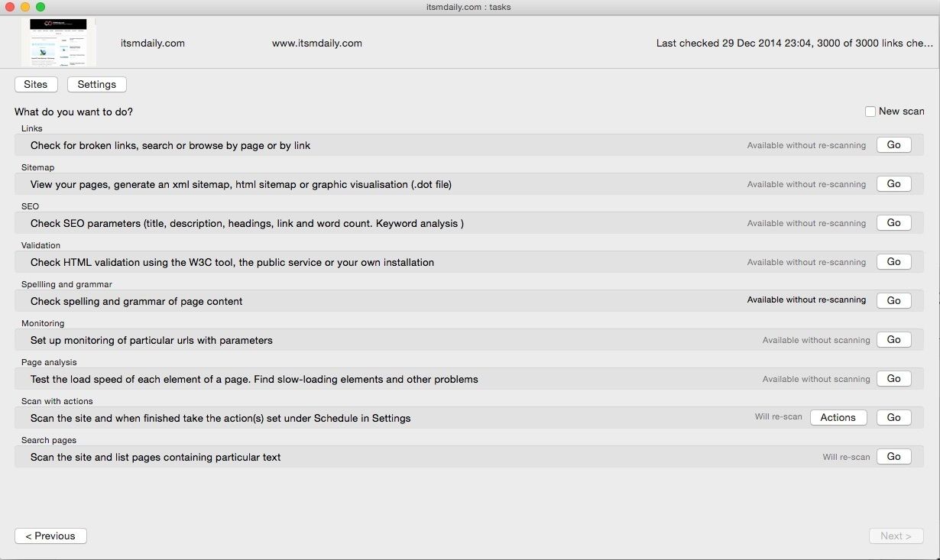Open the Sites list
The height and width of the screenshot is (560, 940).
[36, 85]
